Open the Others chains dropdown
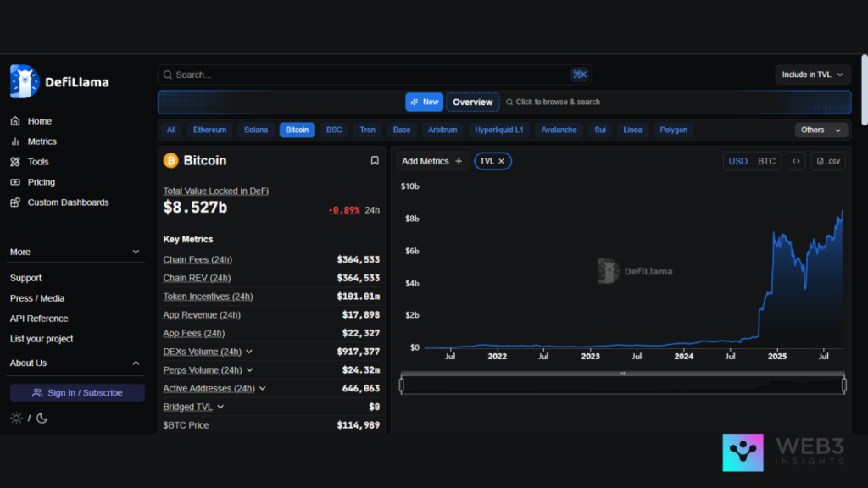This screenshot has width=868, height=488. pos(821,130)
